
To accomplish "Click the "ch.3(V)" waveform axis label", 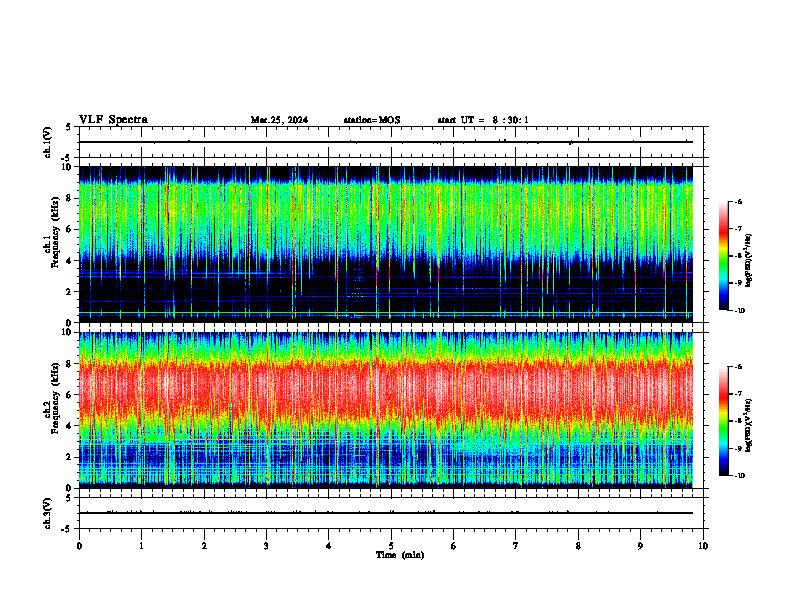I will pos(48,513).
